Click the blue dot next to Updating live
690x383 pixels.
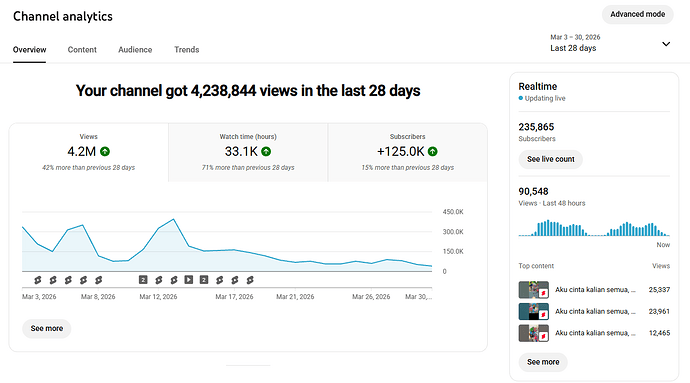point(521,98)
